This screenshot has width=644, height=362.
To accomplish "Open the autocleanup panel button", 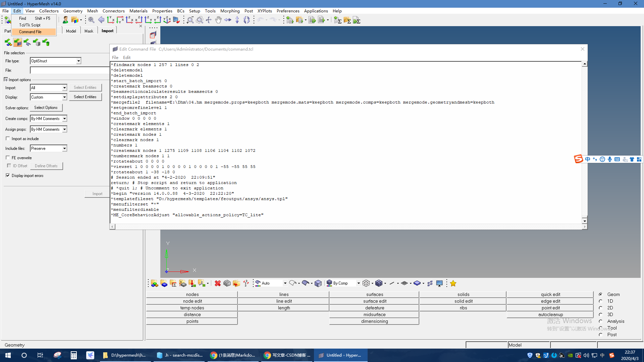I will (550, 314).
